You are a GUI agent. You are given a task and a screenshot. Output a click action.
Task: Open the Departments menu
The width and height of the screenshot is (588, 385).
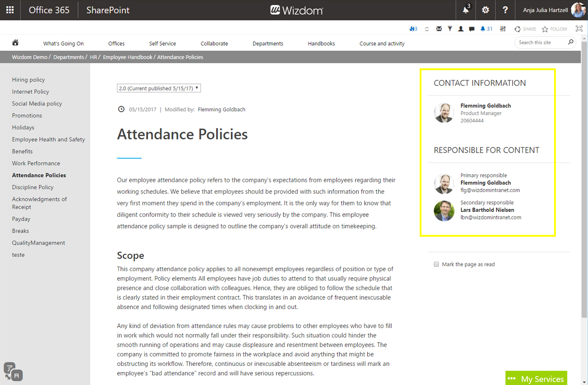tap(268, 44)
